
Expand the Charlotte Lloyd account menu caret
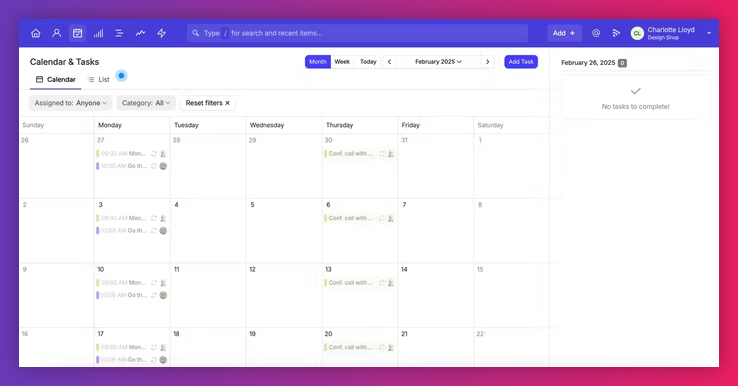[x=709, y=33]
